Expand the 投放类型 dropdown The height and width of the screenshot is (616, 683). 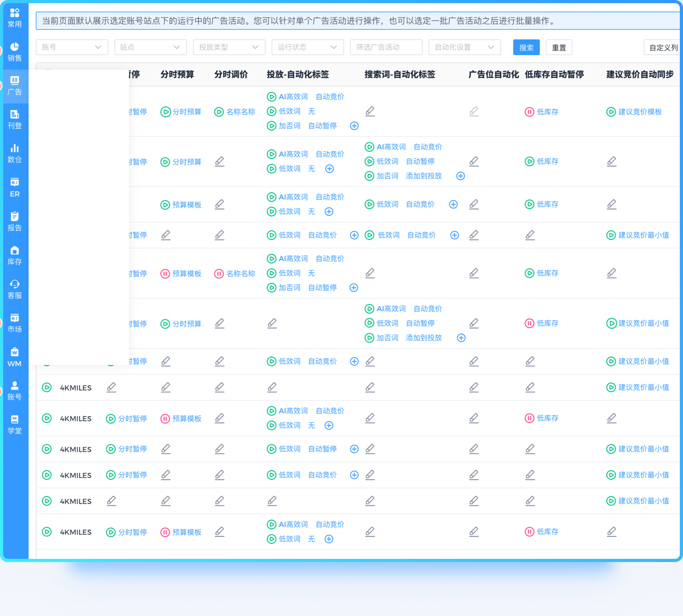(229, 47)
